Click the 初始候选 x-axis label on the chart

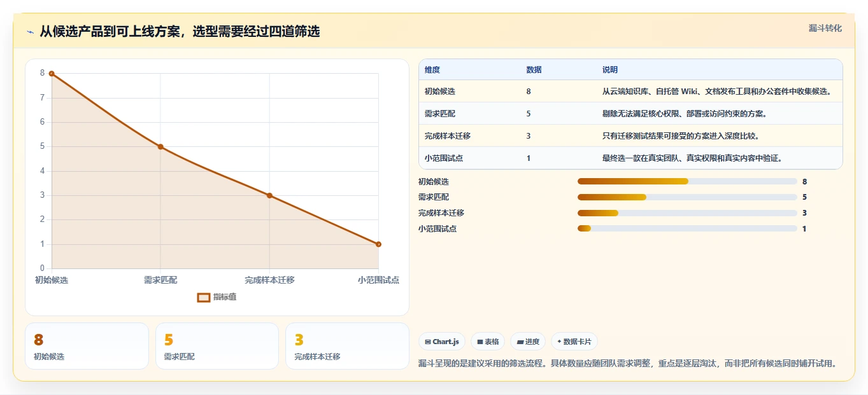point(52,280)
